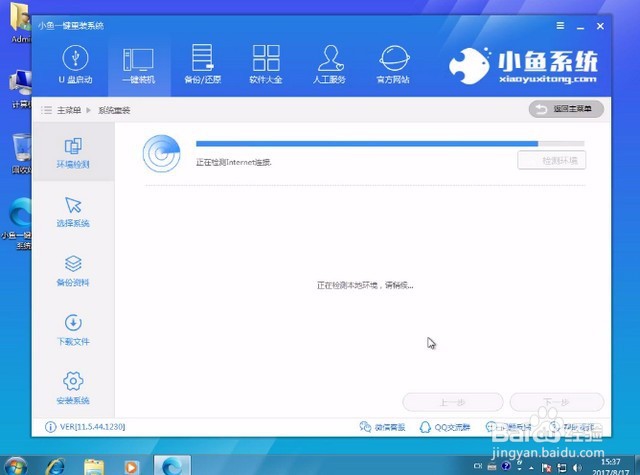This screenshot has width=640, height=475.
Task: Click the 正在检测Internet连接 status text
Action: click(233, 162)
